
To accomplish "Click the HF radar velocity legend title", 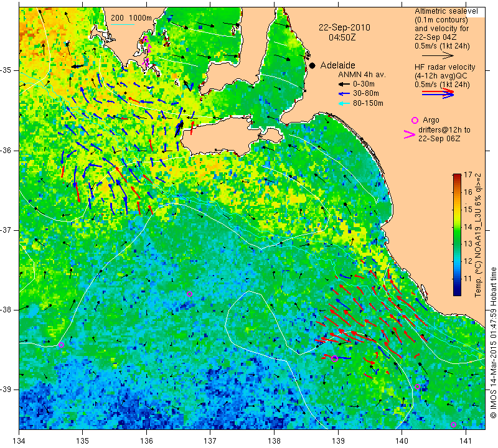I will [444, 67].
